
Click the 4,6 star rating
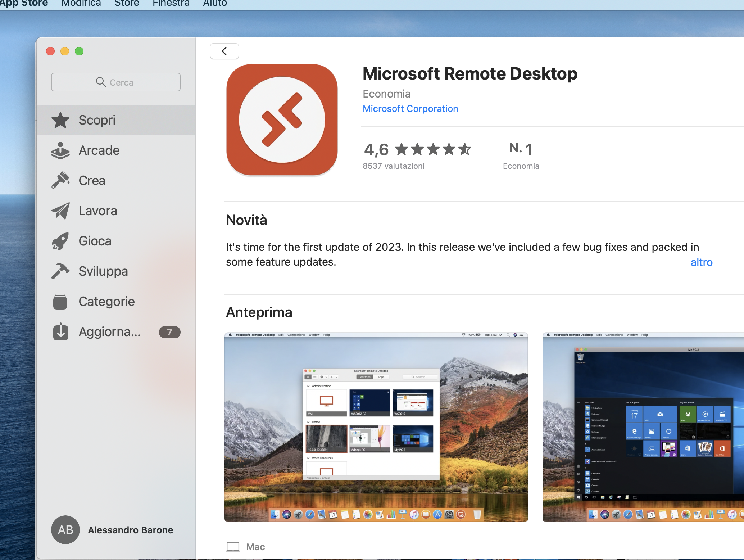(x=417, y=149)
